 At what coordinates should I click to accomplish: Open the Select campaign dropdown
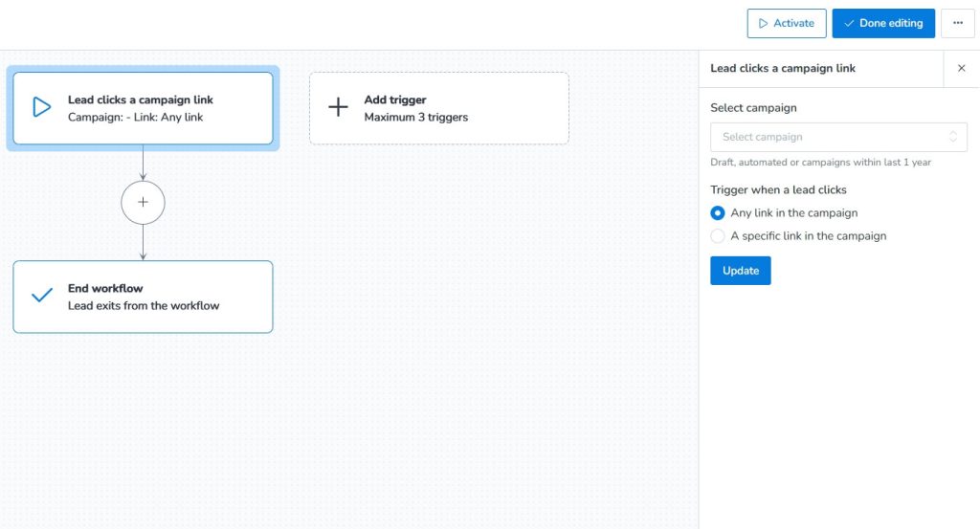pos(829,137)
